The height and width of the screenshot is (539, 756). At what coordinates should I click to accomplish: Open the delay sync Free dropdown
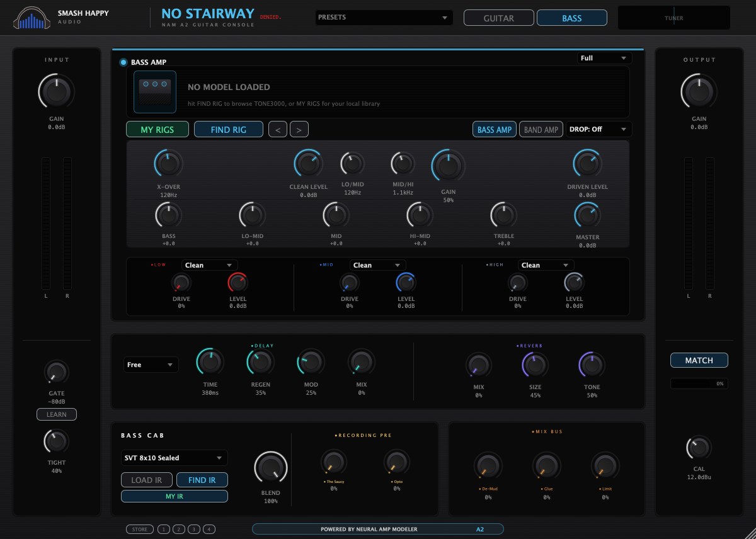pos(151,365)
